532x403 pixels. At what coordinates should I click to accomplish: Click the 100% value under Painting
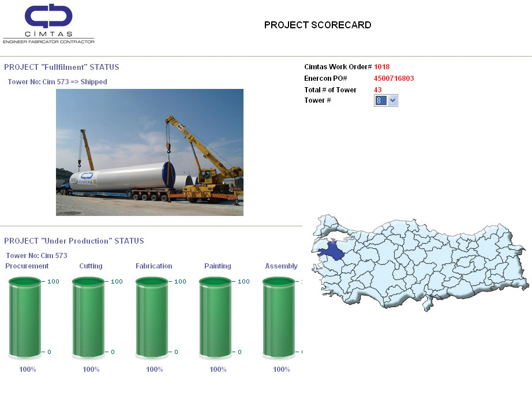tap(218, 370)
